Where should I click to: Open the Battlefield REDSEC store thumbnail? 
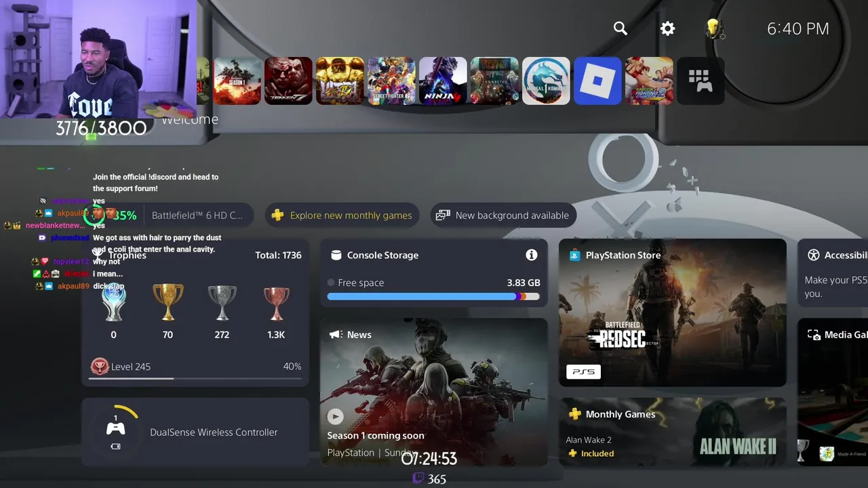click(x=673, y=312)
